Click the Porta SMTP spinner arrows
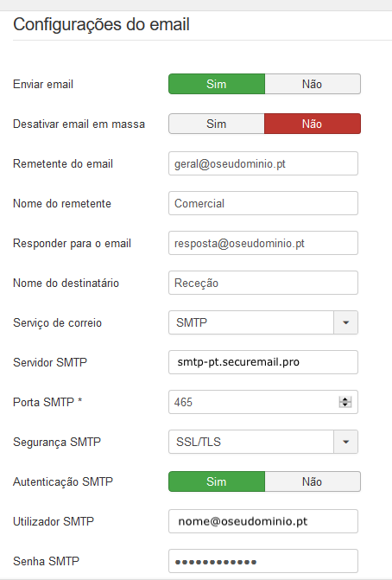Screen dimensions: 392x580 (x=345, y=402)
